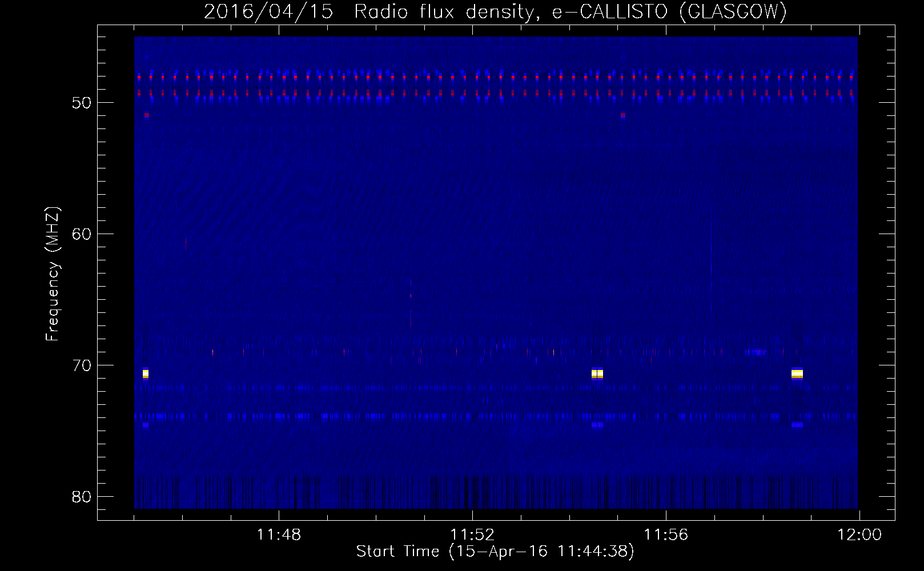Click the bright burst near 70.7 MHz at the start
The width and height of the screenshot is (924, 571).
(x=146, y=374)
